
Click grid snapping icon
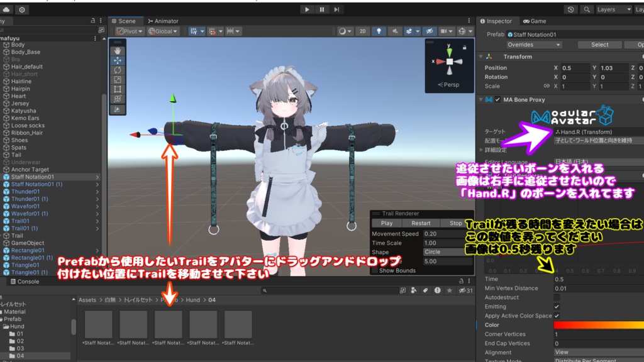click(212, 31)
